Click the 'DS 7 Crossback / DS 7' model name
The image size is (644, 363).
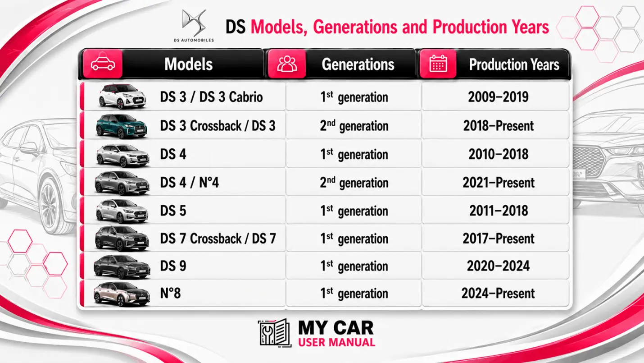point(218,238)
